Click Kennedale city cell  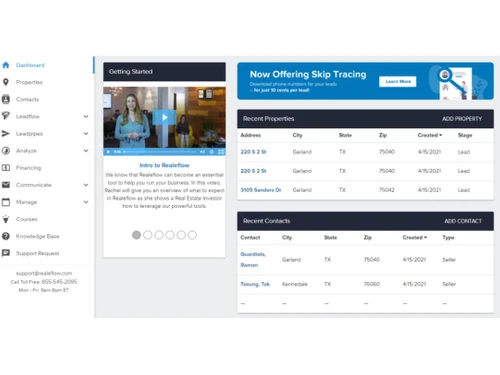point(295,284)
